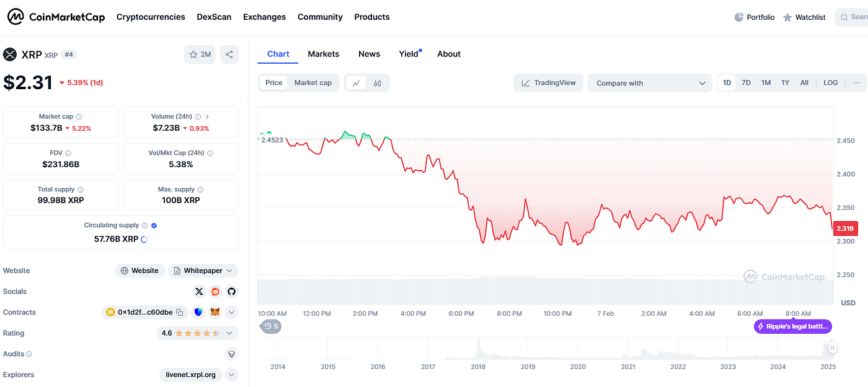Image resolution: width=868 pixels, height=387 pixels.
Task: Show Total supply info icon
Action: pos(81,189)
